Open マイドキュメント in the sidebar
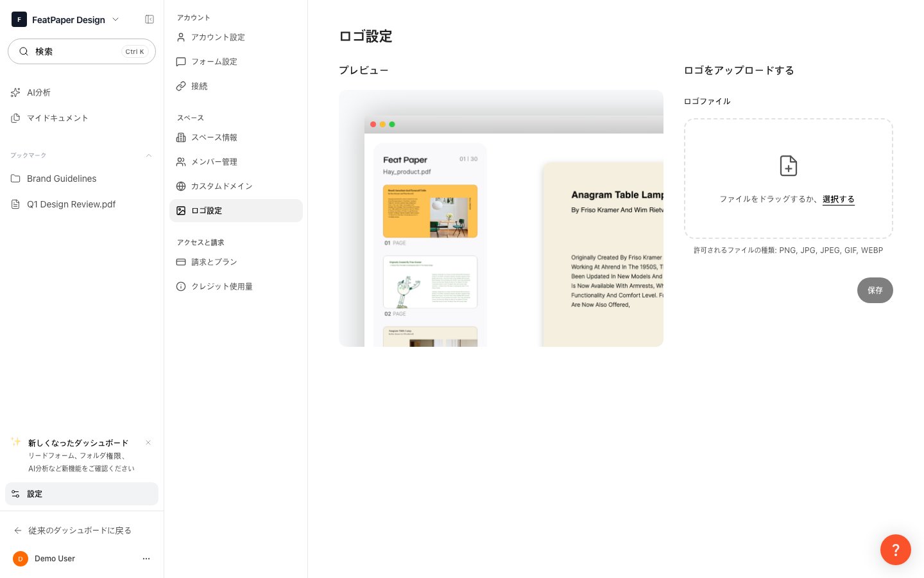The height and width of the screenshot is (578, 924). [81, 118]
